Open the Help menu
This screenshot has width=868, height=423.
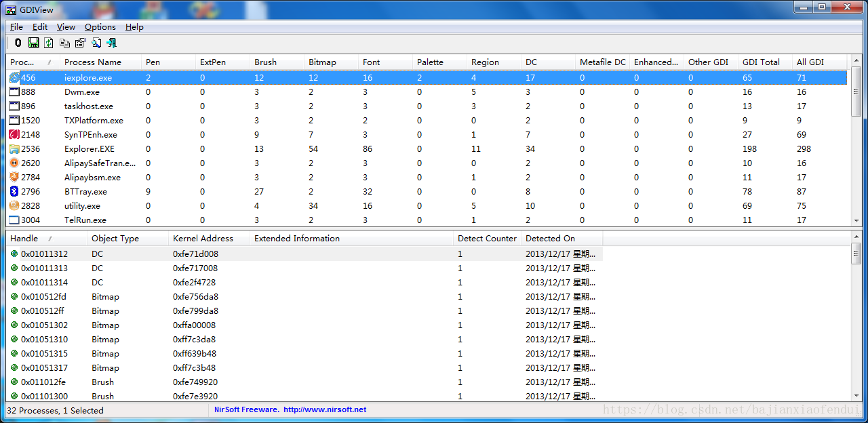(134, 27)
